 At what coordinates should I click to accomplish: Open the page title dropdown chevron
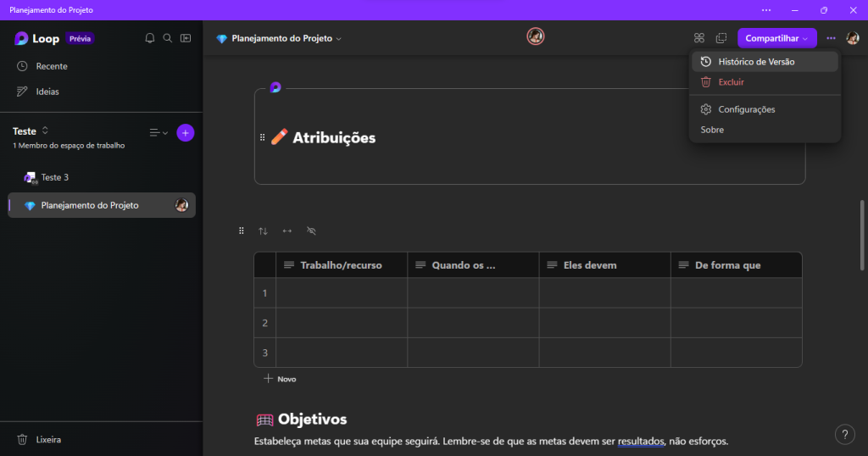click(x=339, y=39)
